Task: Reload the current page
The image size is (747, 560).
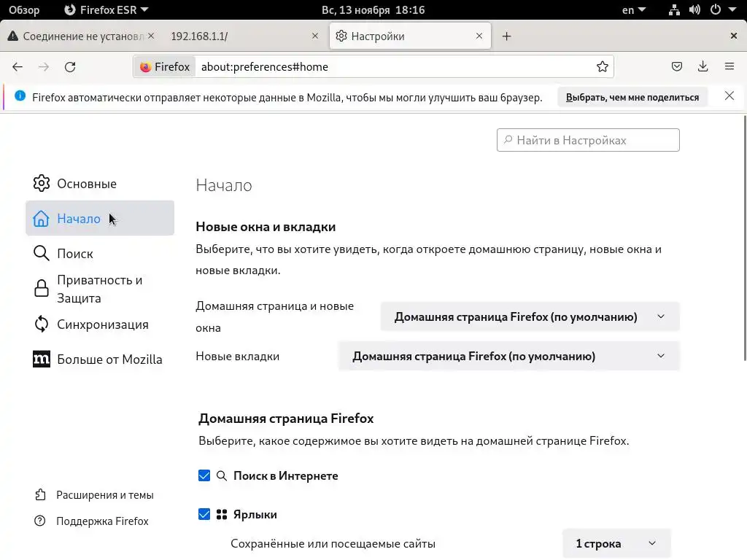Action: coord(70,66)
